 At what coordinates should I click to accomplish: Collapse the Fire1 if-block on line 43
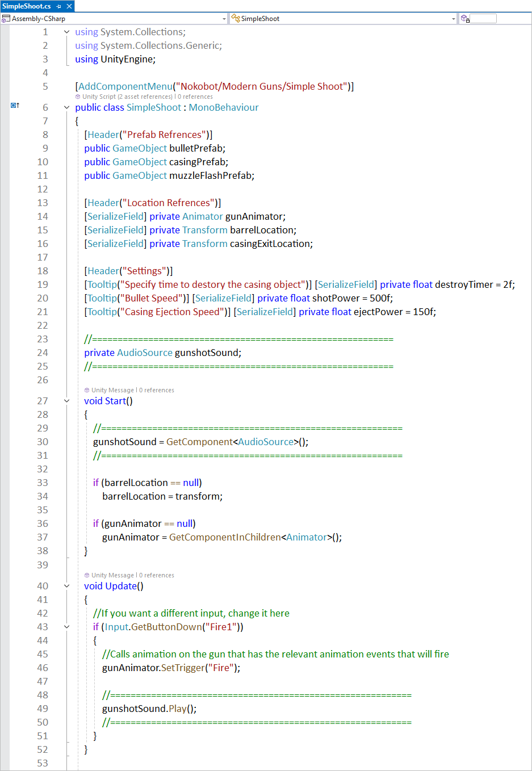point(67,627)
